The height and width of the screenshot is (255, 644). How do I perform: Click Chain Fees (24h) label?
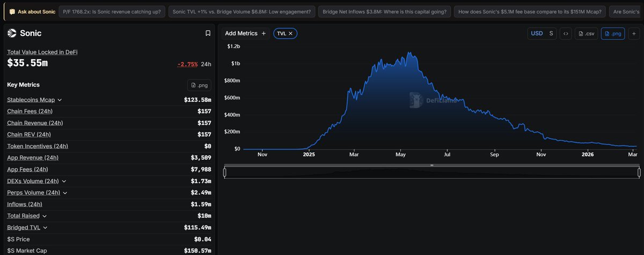click(30, 111)
